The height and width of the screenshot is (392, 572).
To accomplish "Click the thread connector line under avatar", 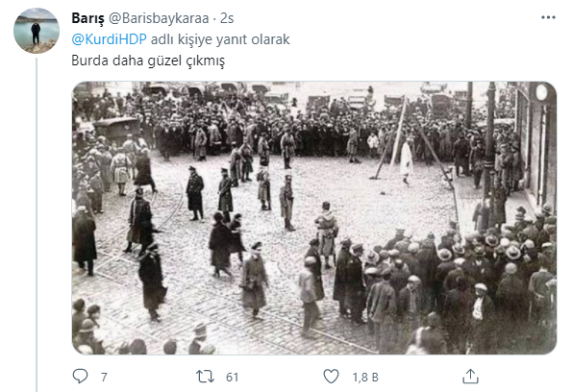I will [37, 224].
